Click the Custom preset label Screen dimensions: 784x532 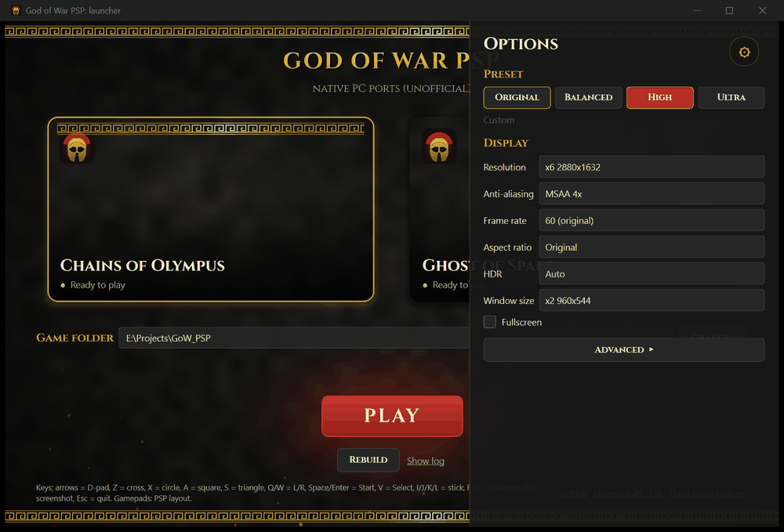coord(499,120)
